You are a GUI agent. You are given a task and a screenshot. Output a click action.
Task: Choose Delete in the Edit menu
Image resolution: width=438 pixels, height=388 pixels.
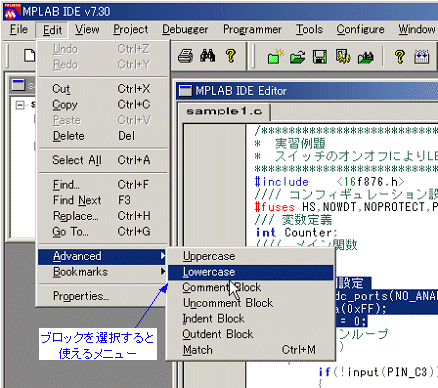click(x=102, y=136)
